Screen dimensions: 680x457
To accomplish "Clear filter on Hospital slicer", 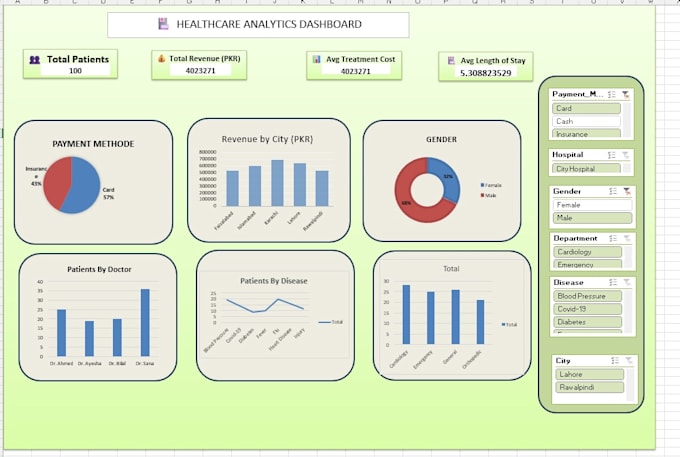I will coord(625,155).
